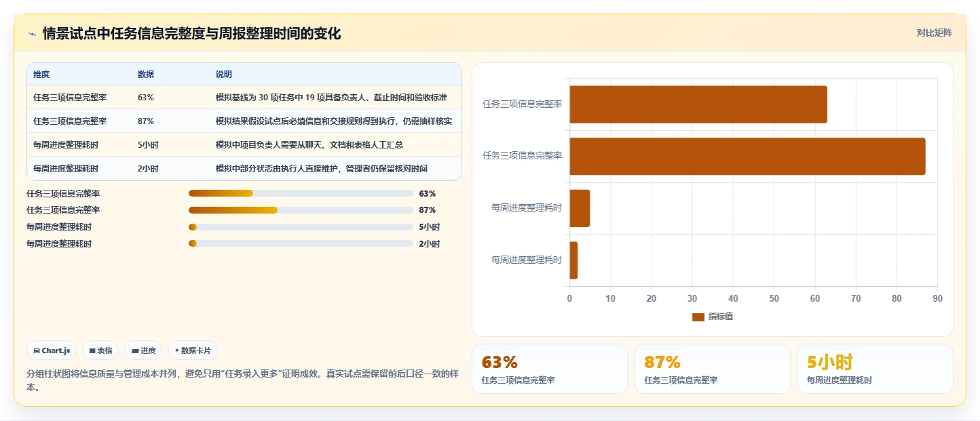This screenshot has width=980, height=421.
Task: Click the shortest chart bar of value 2
Action: pos(573,260)
